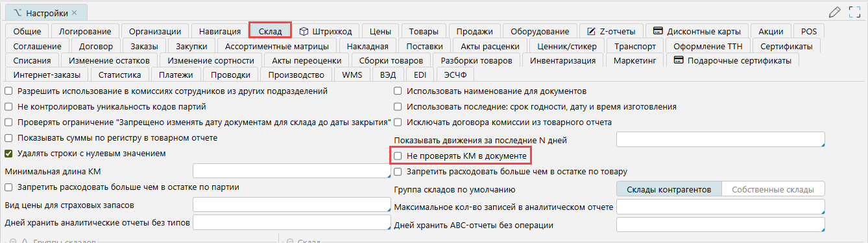Check Использовать наименование для документов
The width and height of the screenshot is (868, 243).
point(398,91)
